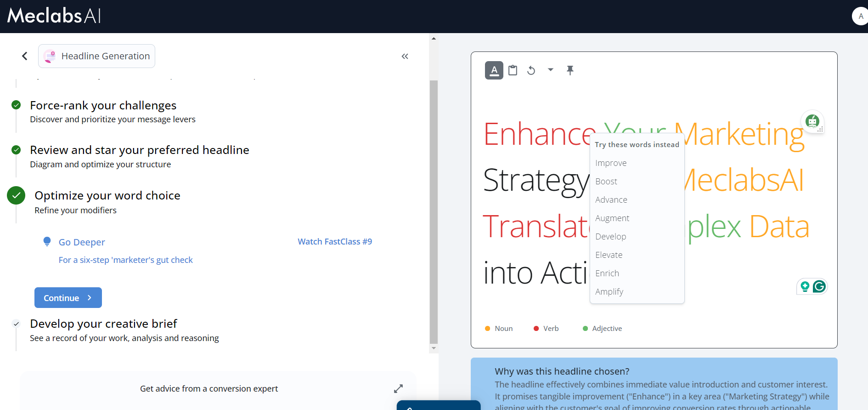Screen dimensions: 868x410
Task: Click the clipboard copy icon
Action: click(513, 70)
